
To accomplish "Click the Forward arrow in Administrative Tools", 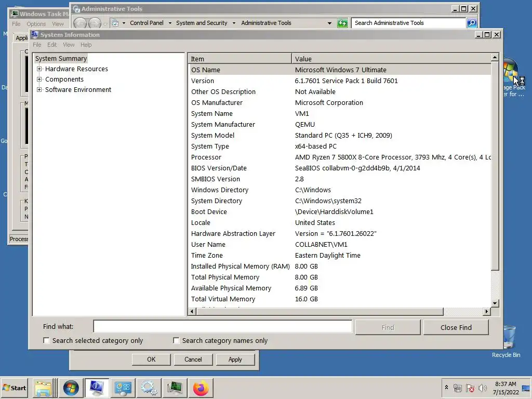I will [95, 23].
